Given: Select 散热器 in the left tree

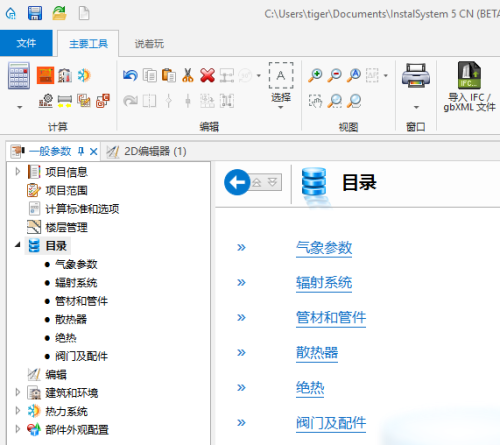Looking at the screenshot, I should tap(71, 319).
